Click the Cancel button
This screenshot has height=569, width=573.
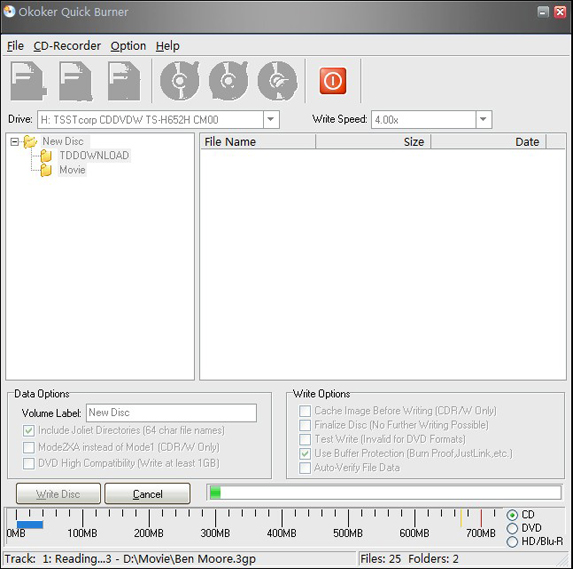147,494
